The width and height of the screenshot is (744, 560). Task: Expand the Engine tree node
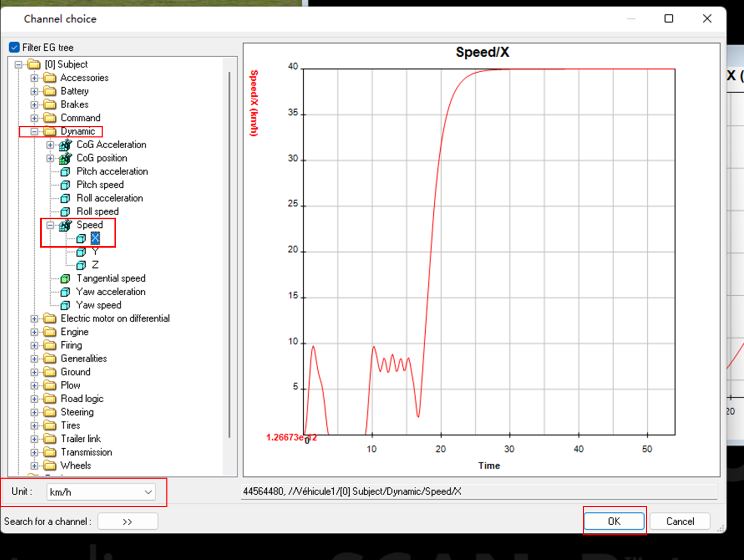coord(34,332)
